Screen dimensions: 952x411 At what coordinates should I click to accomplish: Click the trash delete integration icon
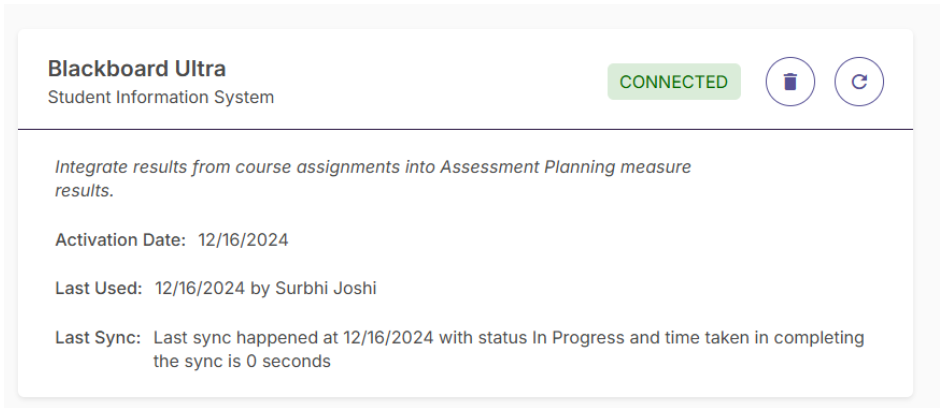click(x=790, y=82)
